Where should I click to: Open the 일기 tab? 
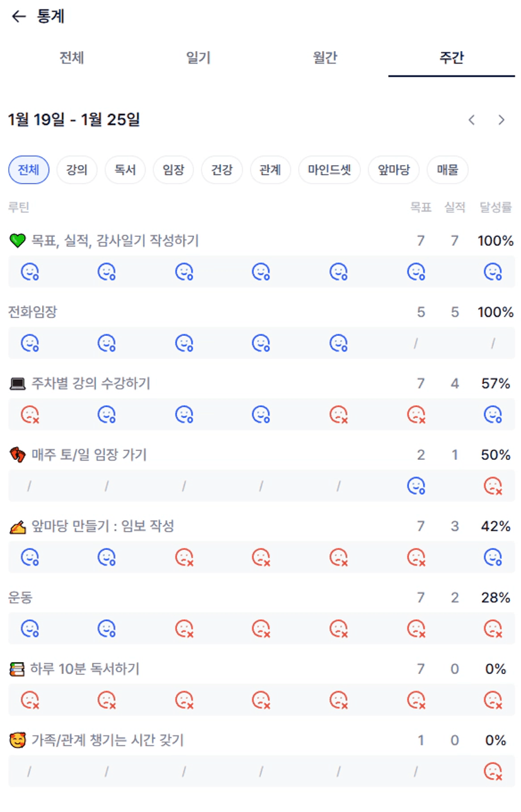(198, 58)
